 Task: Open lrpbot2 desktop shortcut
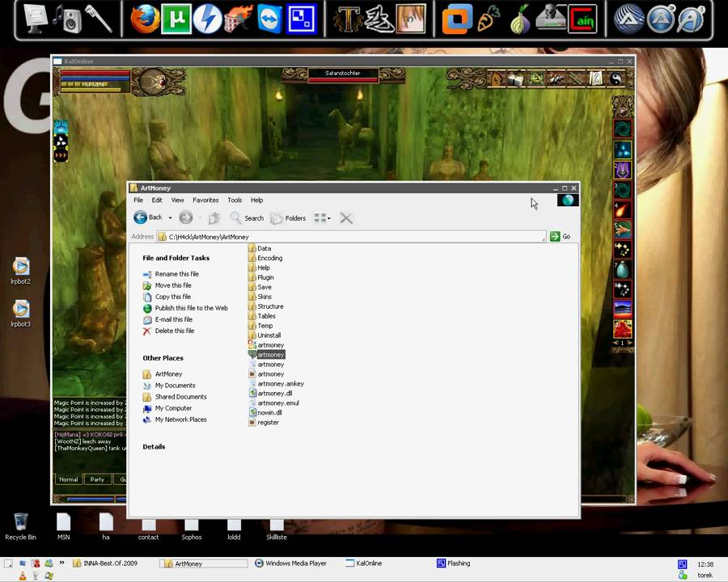tap(20, 271)
